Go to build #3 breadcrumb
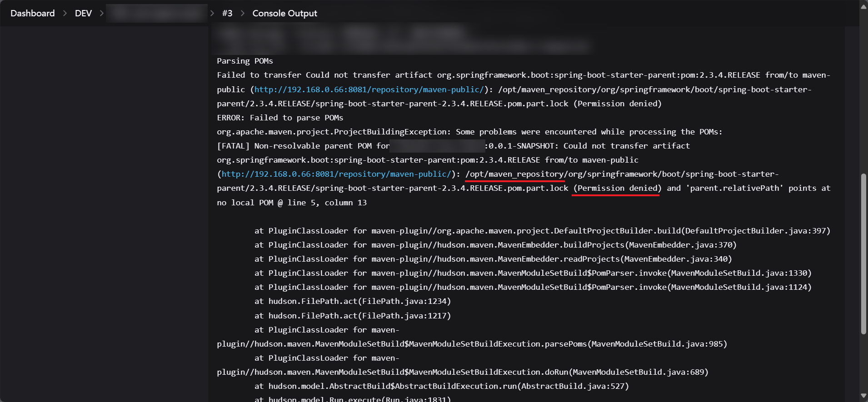Viewport: 868px width, 402px height. [227, 13]
